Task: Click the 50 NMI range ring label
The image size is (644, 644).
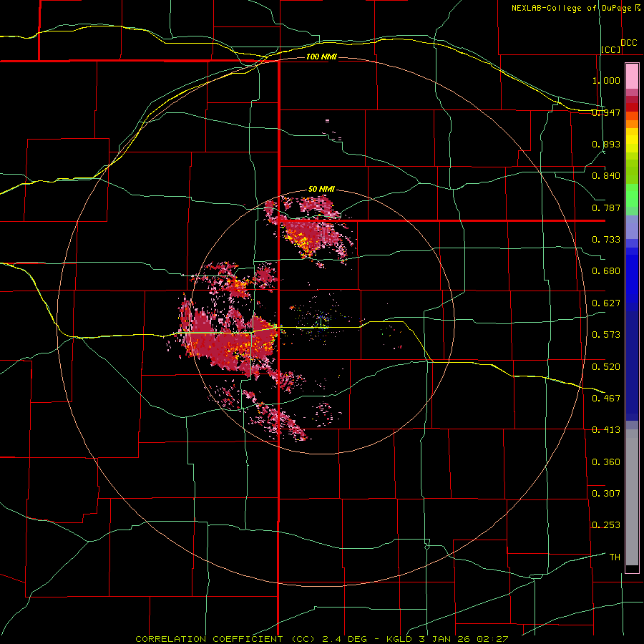Action: coord(321,189)
